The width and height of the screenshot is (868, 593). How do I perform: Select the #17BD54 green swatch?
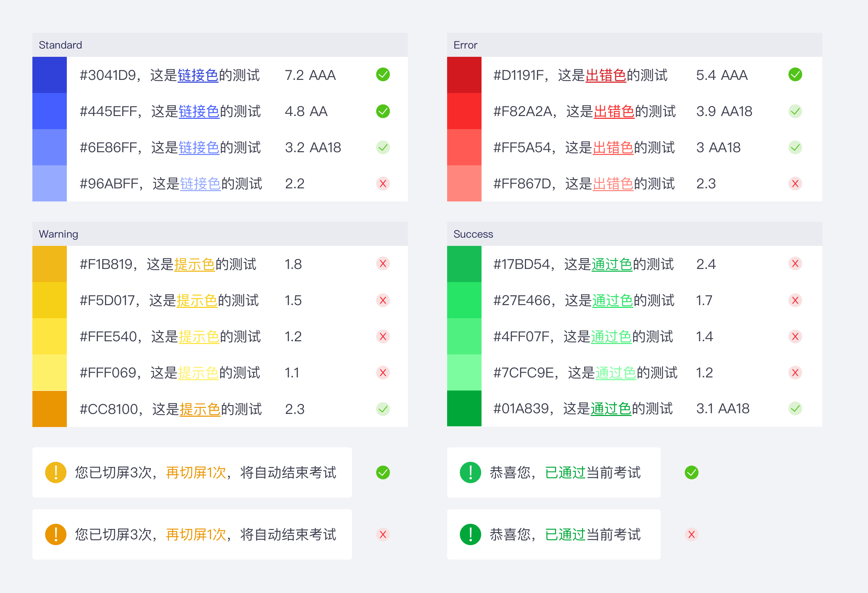(x=464, y=264)
